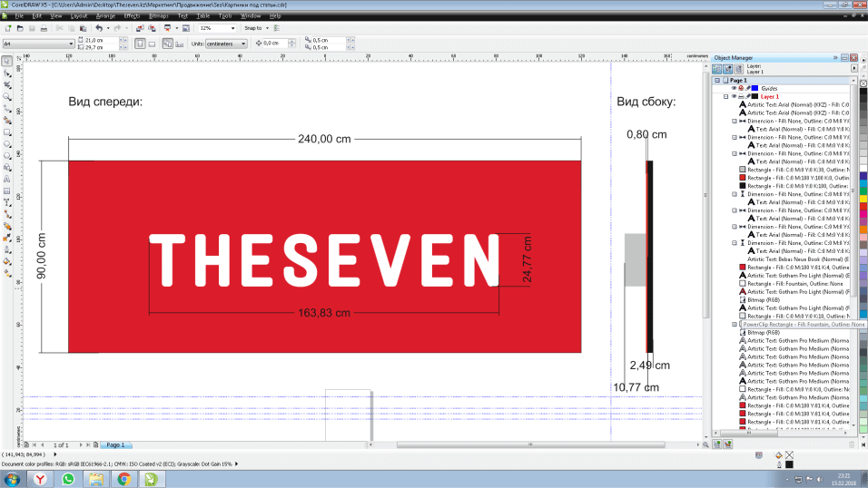Open the Effects menu

132,16
